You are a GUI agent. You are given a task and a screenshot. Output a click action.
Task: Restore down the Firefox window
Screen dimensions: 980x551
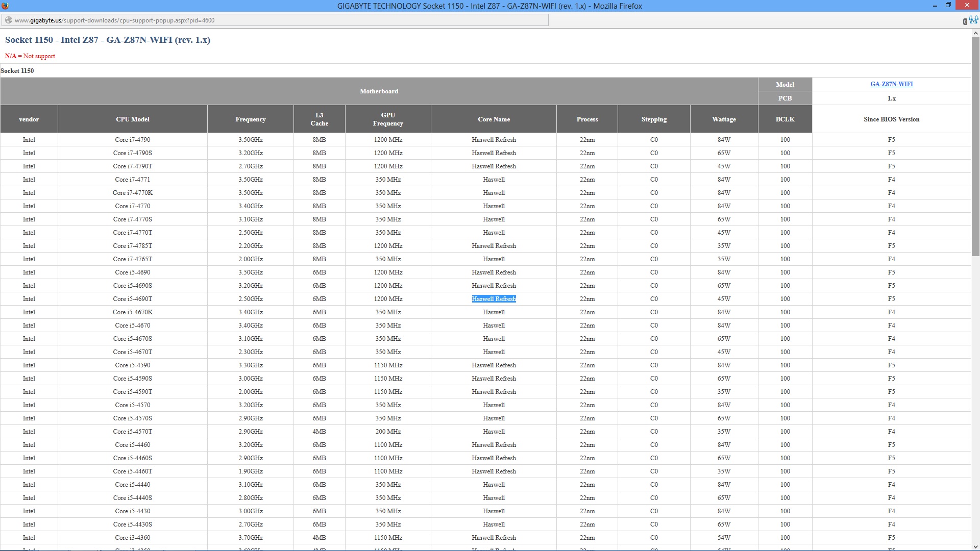(x=948, y=6)
